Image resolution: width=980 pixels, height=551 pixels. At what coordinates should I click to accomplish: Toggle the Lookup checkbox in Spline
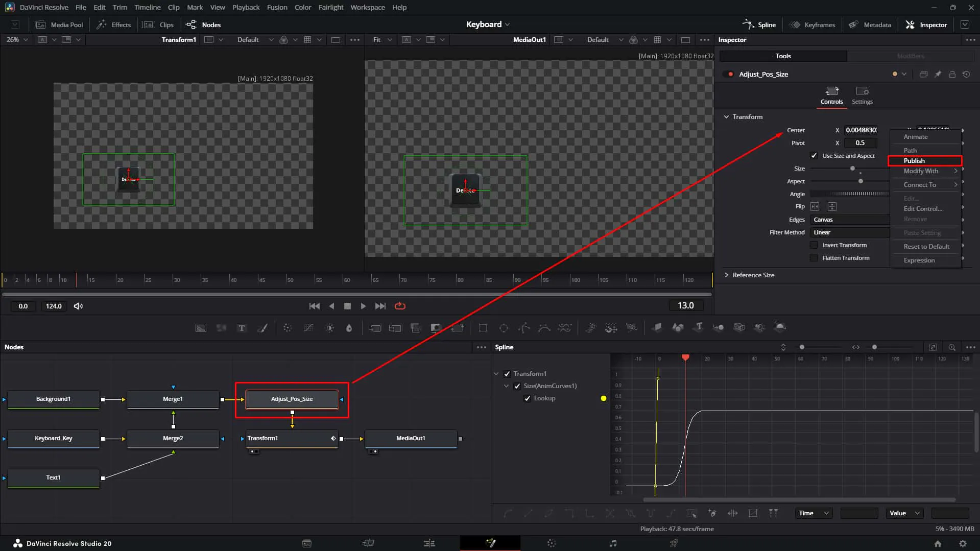point(528,398)
